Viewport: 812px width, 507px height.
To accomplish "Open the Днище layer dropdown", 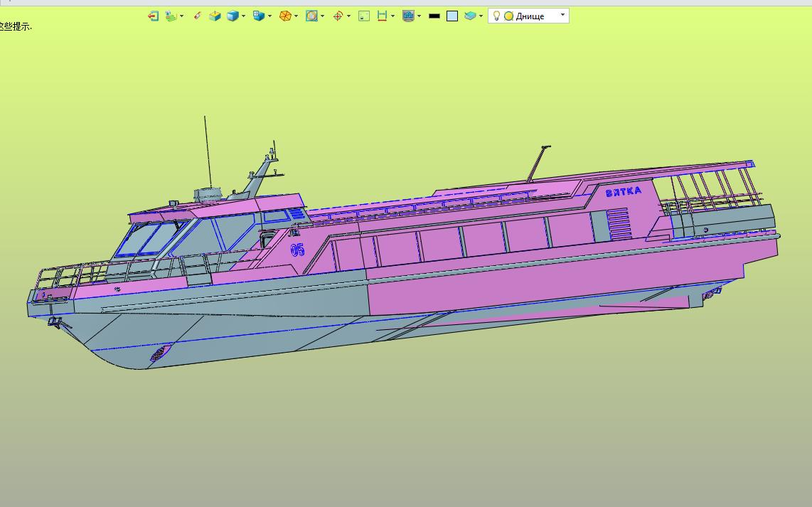I will pyautogui.click(x=562, y=15).
